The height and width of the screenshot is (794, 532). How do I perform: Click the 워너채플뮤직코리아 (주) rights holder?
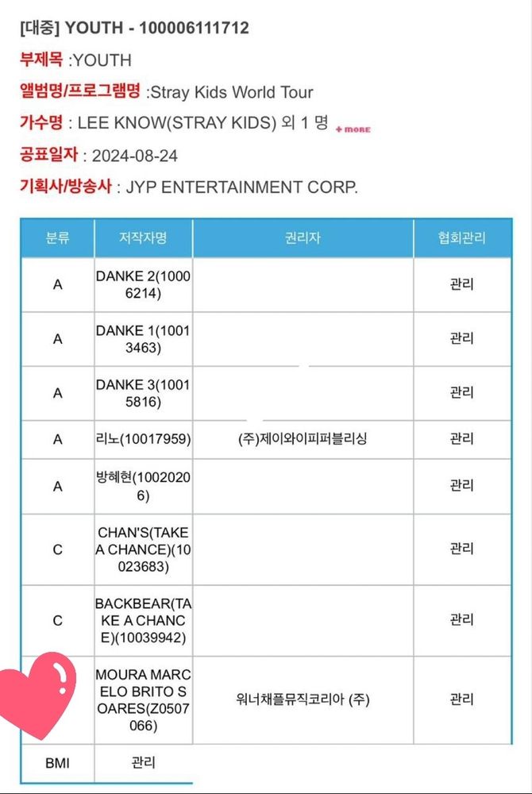pos(303,700)
